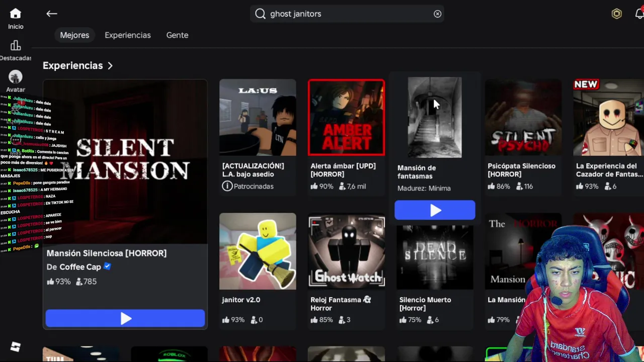Click the [ACTUALIZACIÓN!] L.A. bajo asedio title
Screen dimensions: 644x362
(x=253, y=170)
